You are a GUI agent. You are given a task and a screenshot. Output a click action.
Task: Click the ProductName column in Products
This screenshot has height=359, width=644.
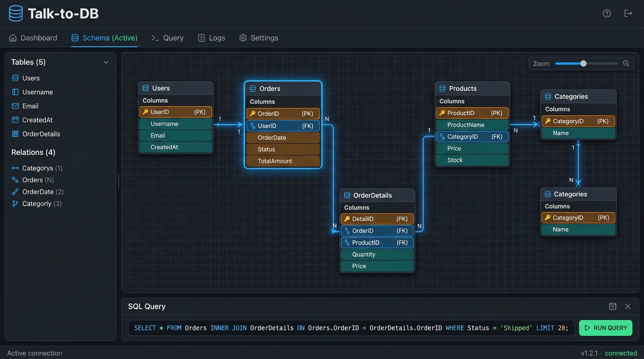point(472,125)
